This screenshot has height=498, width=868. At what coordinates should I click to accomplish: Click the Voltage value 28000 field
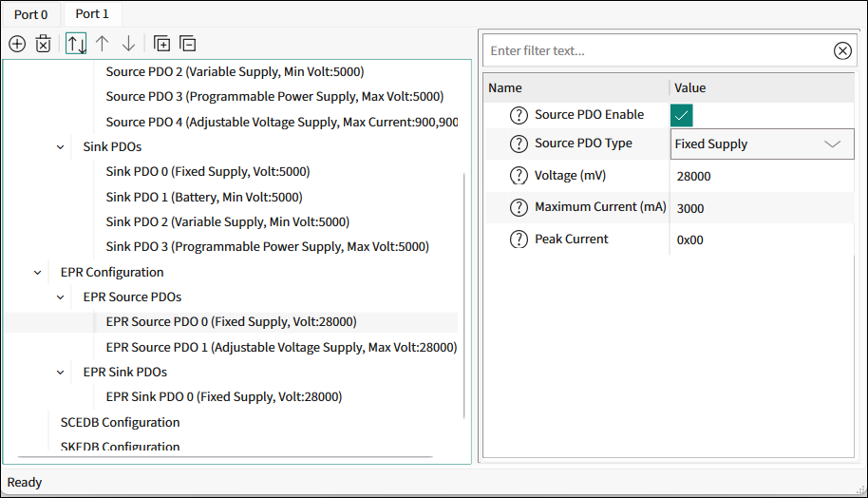click(762, 176)
